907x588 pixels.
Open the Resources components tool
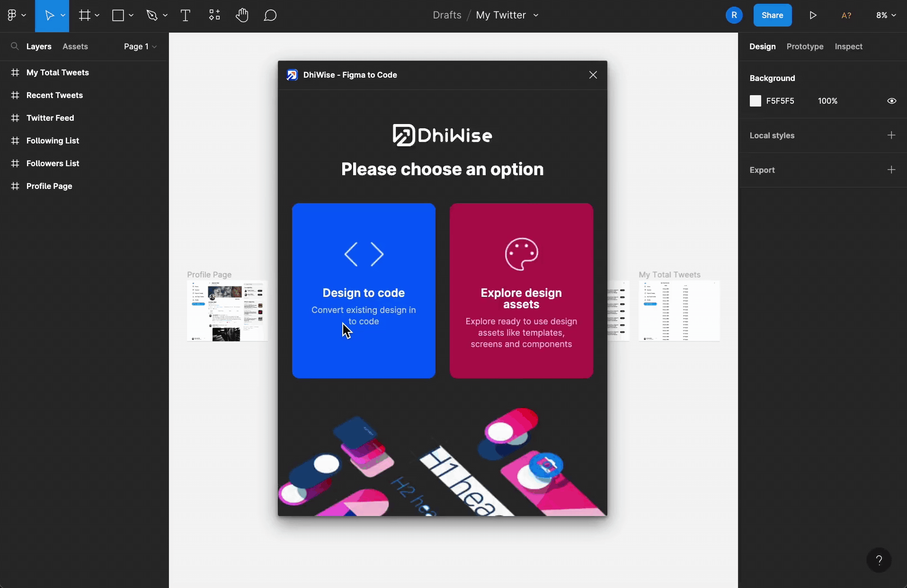214,15
